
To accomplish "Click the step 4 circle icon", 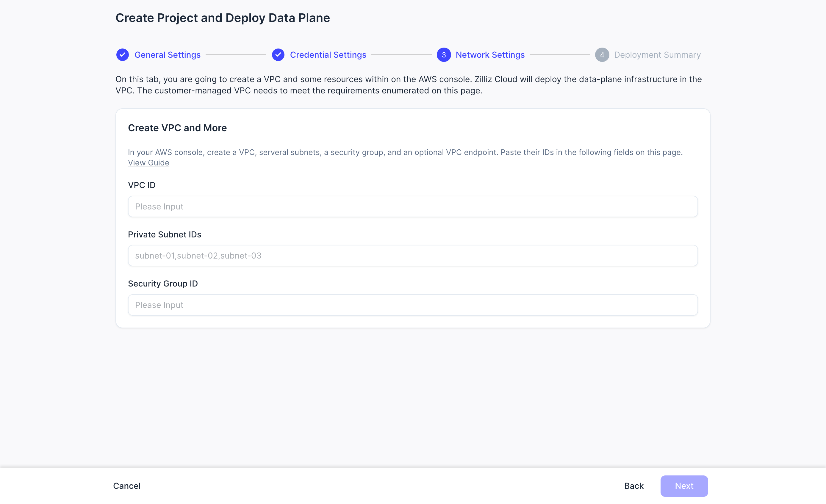I will [x=602, y=55].
